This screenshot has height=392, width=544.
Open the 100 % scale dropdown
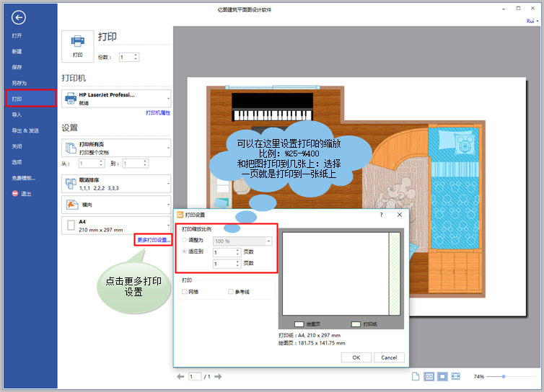(x=242, y=241)
